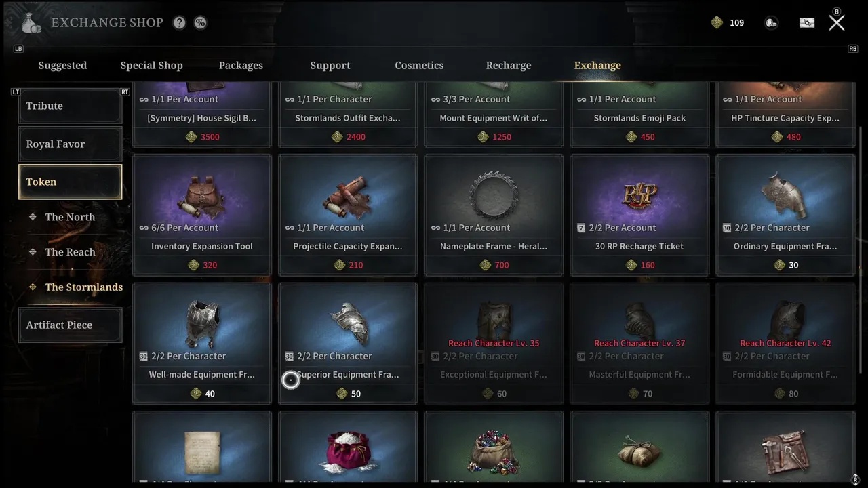Screen dimensions: 868x488
Task: Go to the Recharge tab
Action: click(x=509, y=65)
